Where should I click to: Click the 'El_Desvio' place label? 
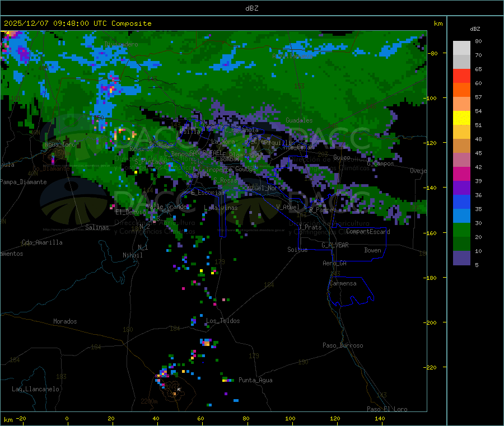click(130, 212)
